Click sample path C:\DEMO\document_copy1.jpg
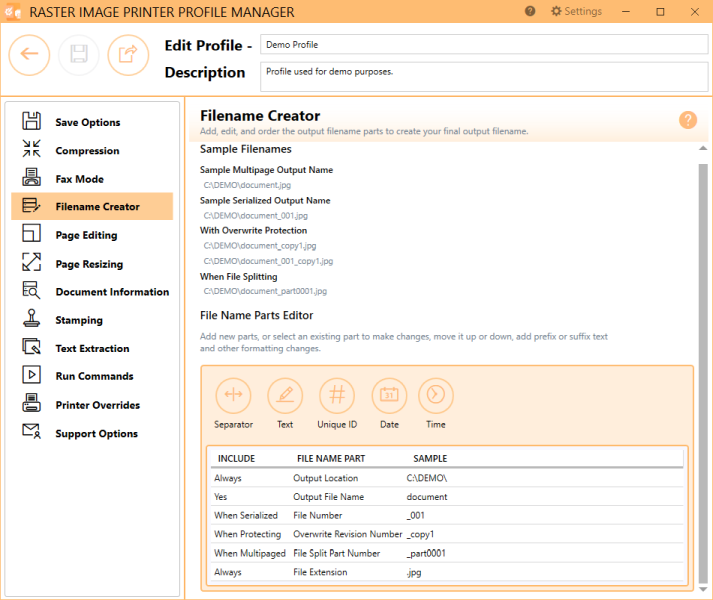 (260, 246)
